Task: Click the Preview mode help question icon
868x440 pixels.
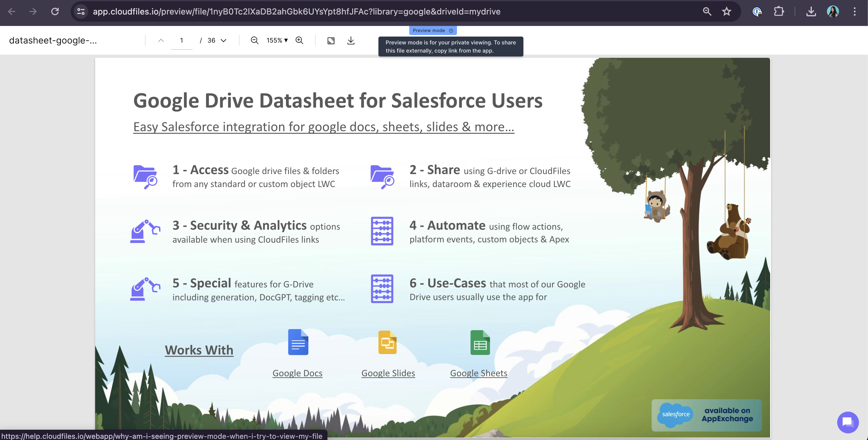Action: (x=451, y=30)
